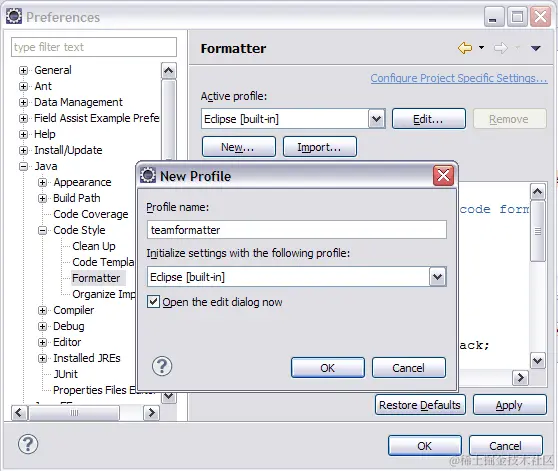Image resolution: width=558 pixels, height=471 pixels.
Task: Toggle Open the edit dialog now checkbox
Action: pos(153,302)
